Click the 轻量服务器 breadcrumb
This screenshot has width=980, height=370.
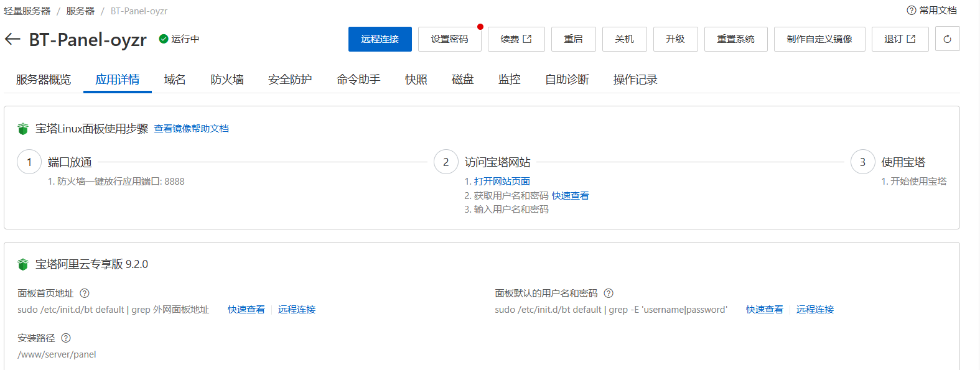coord(27,11)
